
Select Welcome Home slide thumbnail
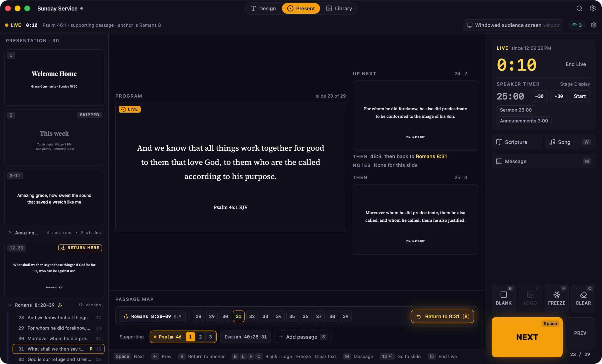[x=54, y=77]
